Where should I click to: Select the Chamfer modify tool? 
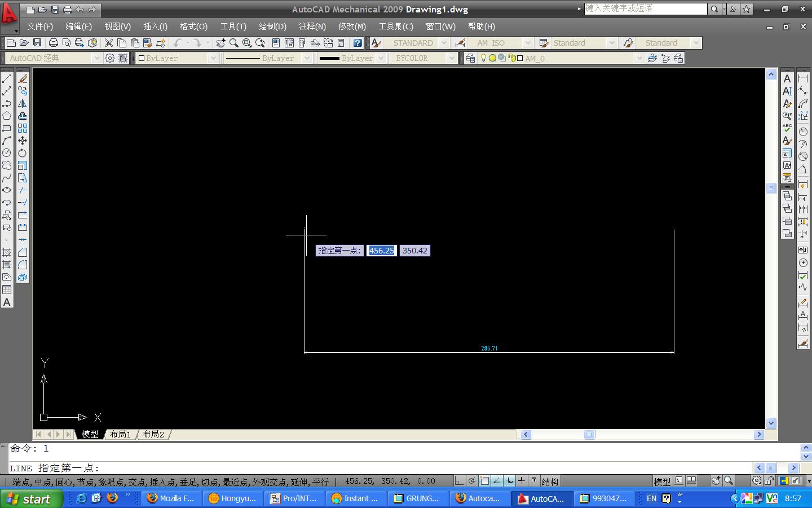pyautogui.click(x=23, y=252)
